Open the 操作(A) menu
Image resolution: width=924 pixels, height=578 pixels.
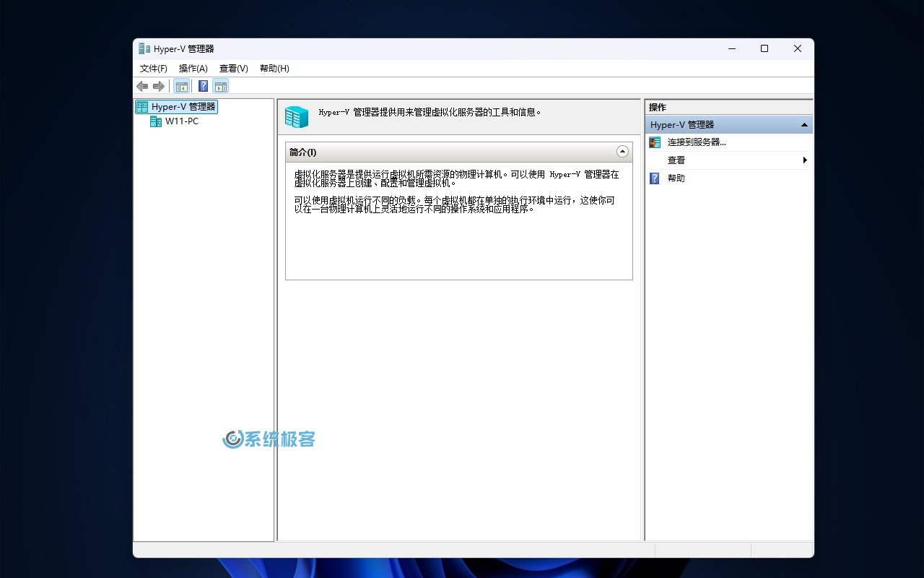click(193, 69)
